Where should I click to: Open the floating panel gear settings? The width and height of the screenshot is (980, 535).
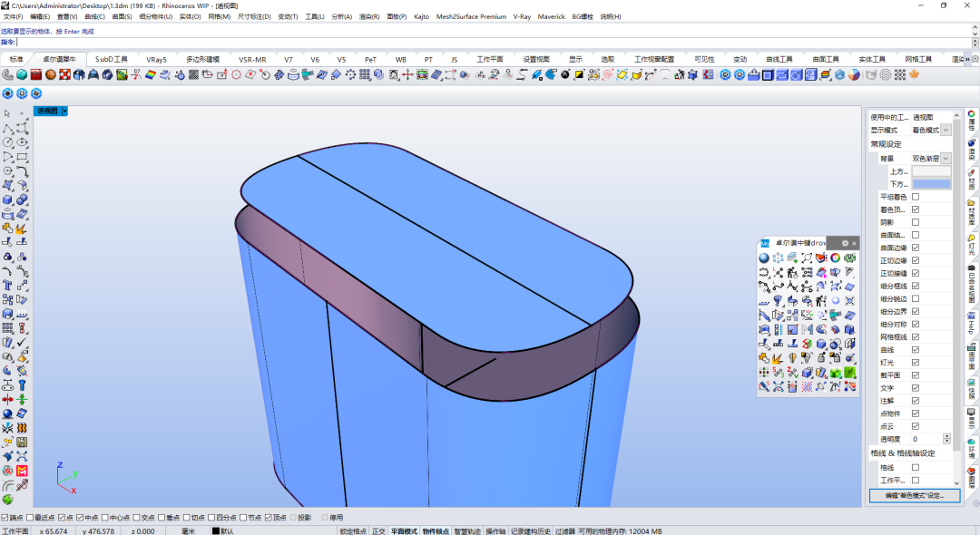pyautogui.click(x=845, y=243)
